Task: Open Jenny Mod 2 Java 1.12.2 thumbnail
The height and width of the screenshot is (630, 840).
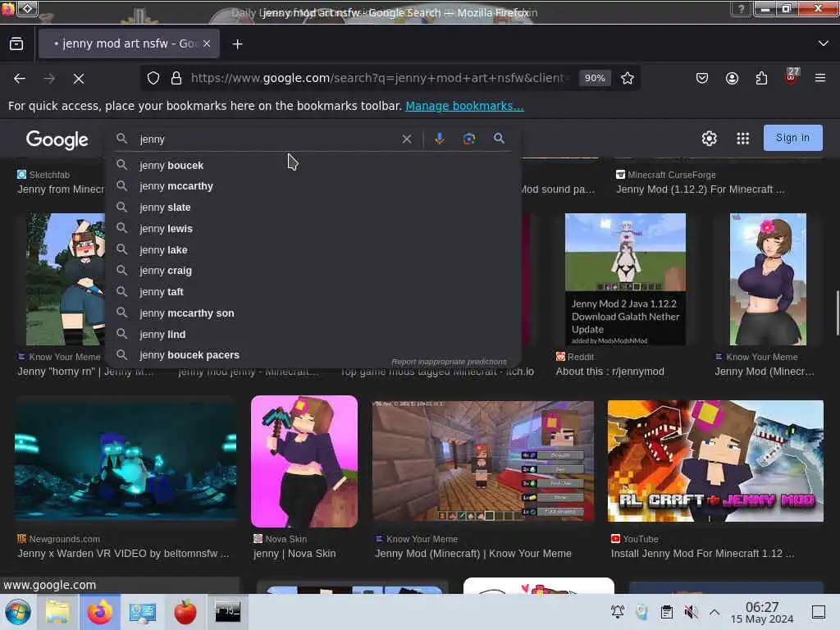Action: click(x=625, y=279)
